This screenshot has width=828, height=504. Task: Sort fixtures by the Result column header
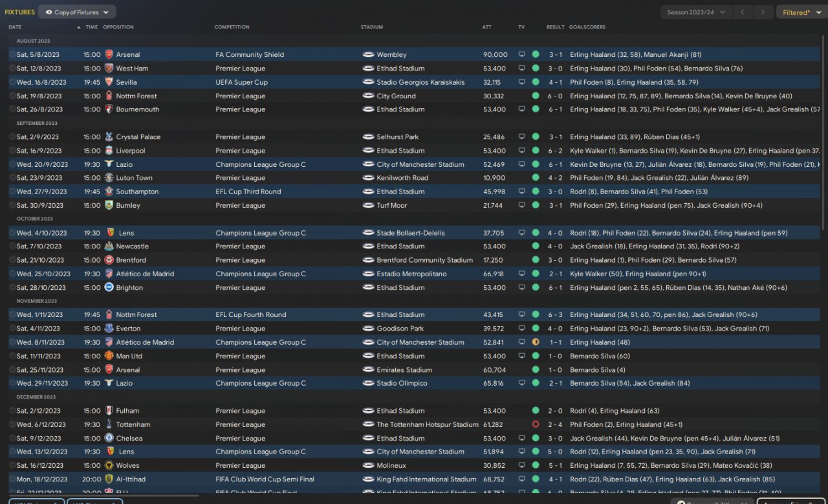(556, 27)
